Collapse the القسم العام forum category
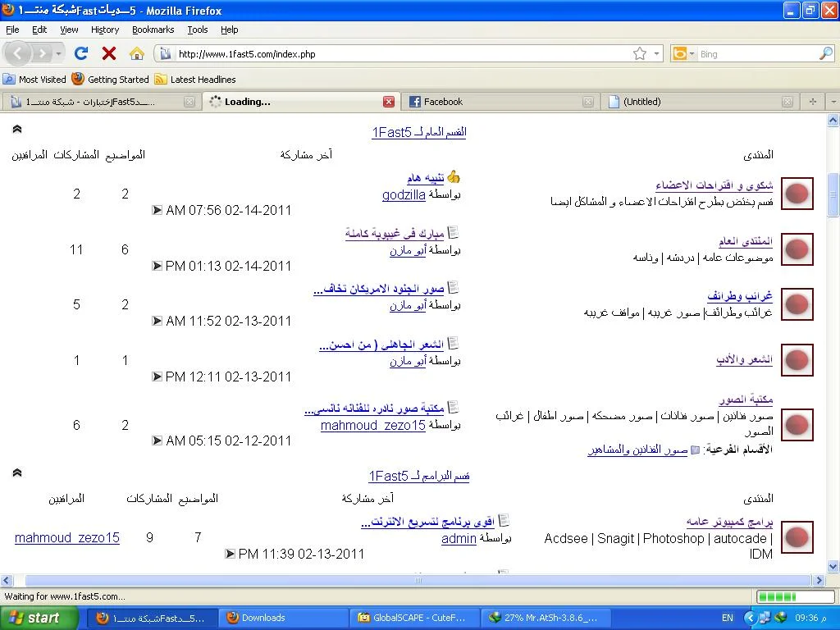 click(x=17, y=130)
